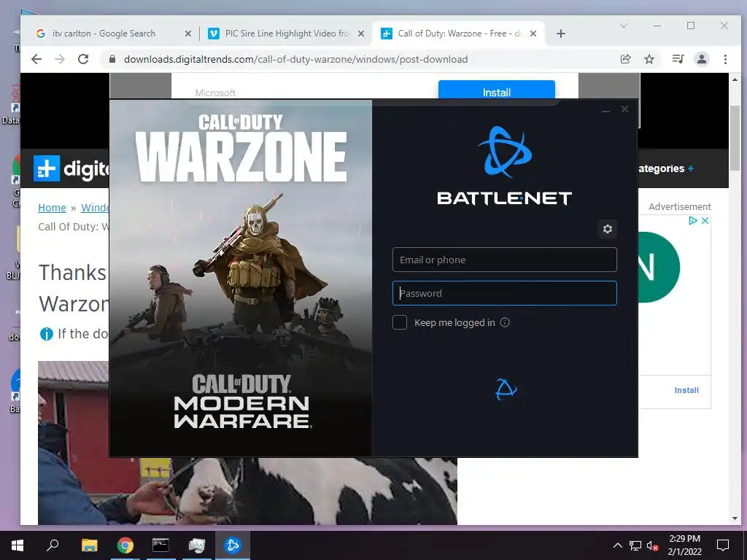Image resolution: width=747 pixels, height=560 pixels.
Task: Click the Email or phone field
Action: 505,260
